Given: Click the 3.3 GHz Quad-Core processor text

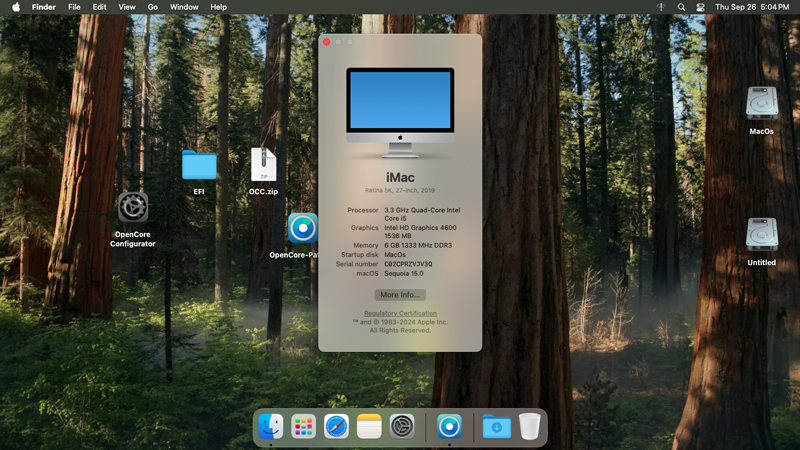Looking at the screenshot, I should (422, 214).
